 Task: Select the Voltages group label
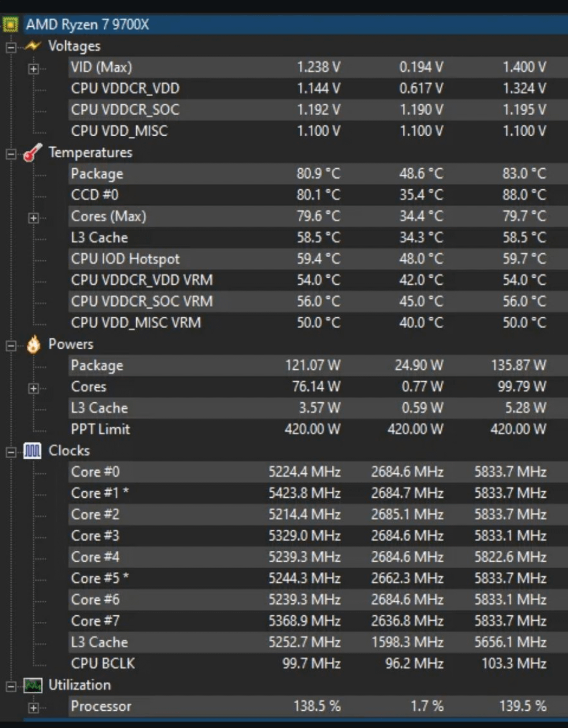coord(74,46)
